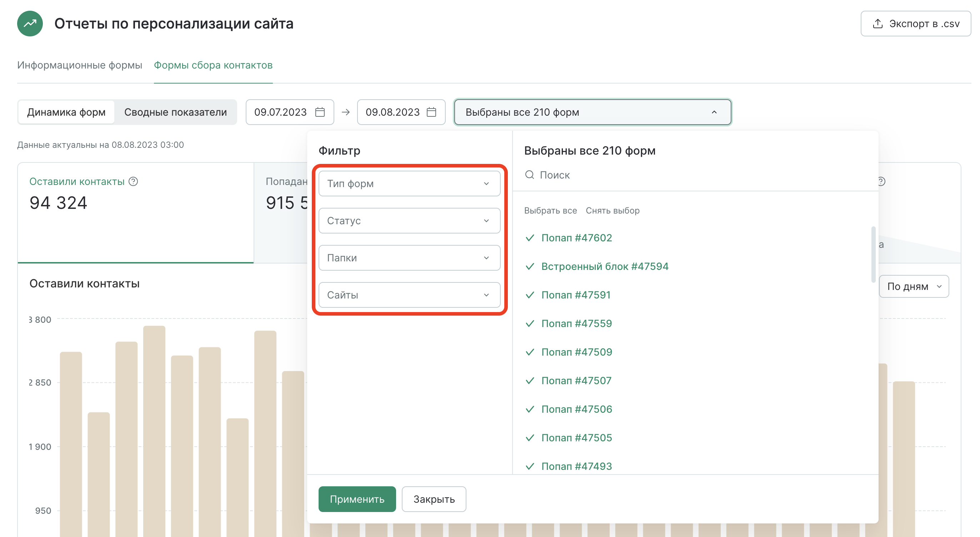Select the Формы сбора контактов tab

[214, 65]
